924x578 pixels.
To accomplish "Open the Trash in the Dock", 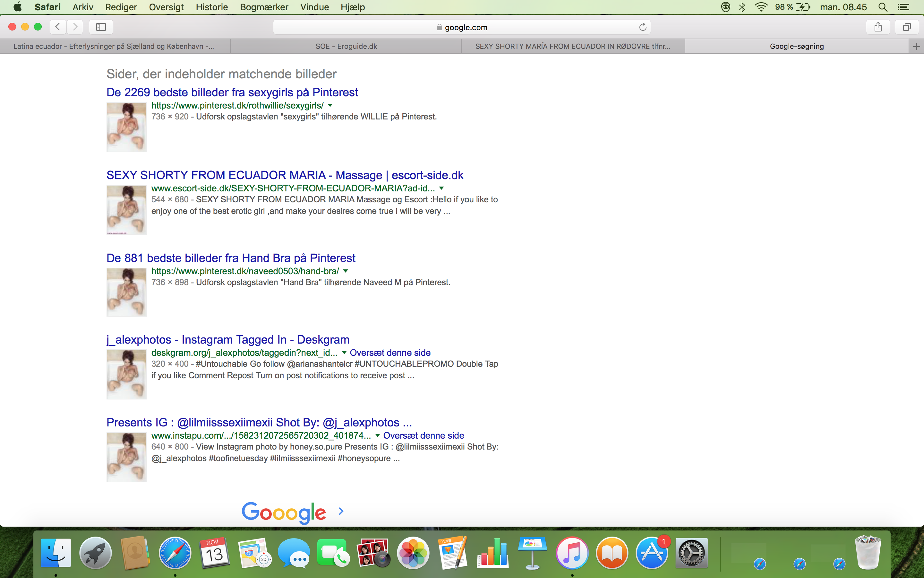I will coord(868,553).
